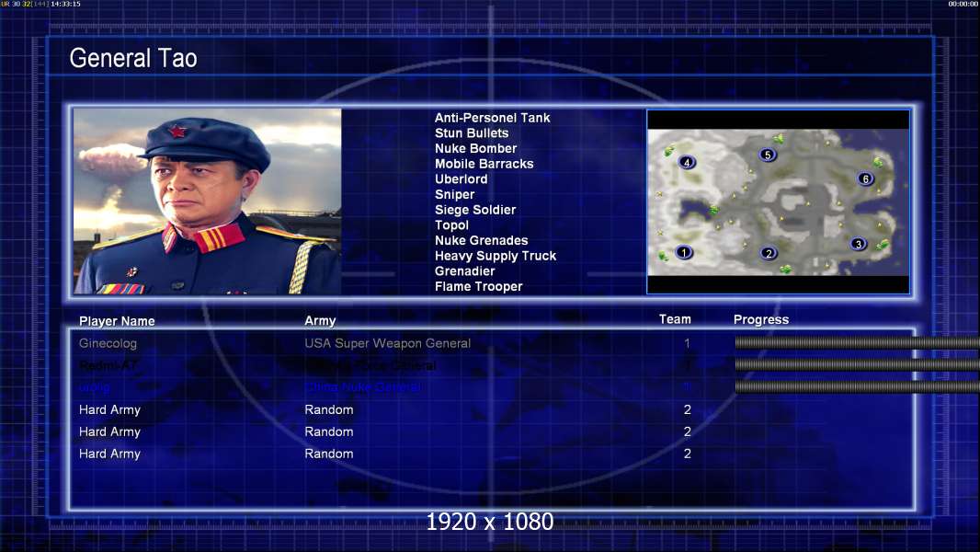The width and height of the screenshot is (980, 552).
Task: Click the first Hard Army player name
Action: coord(109,410)
